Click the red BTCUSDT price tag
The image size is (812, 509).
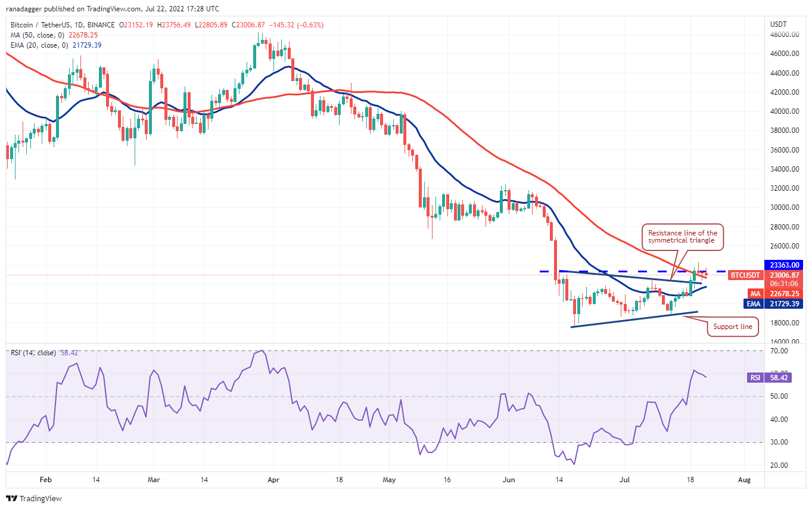point(745,275)
